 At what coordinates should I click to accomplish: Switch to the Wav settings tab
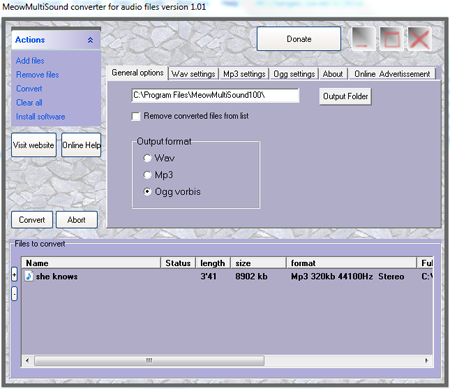pos(193,74)
